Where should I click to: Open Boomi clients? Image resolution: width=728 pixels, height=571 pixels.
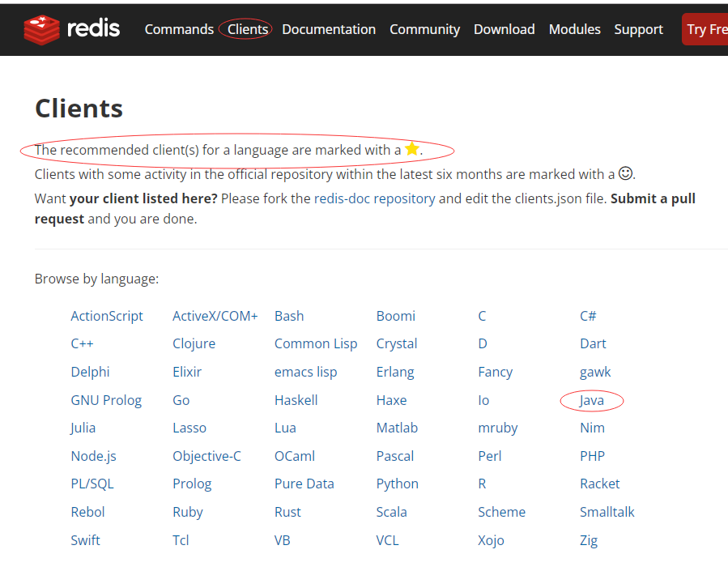[395, 316]
